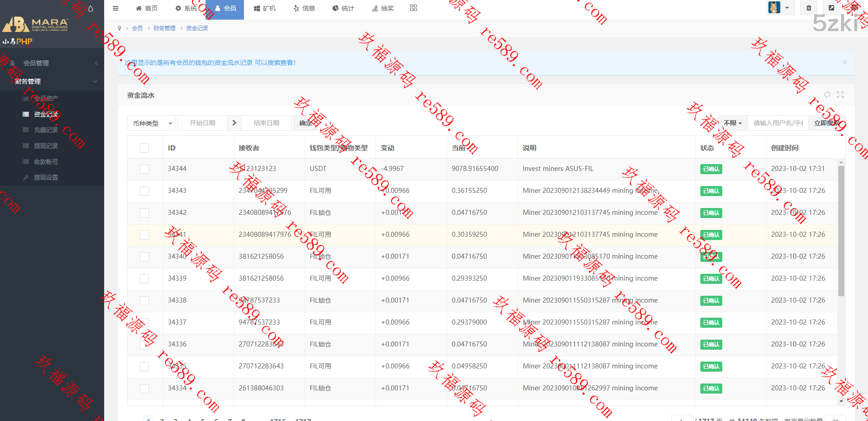Close the blue info alert banner
The width and height of the screenshot is (868, 421).
tap(844, 63)
